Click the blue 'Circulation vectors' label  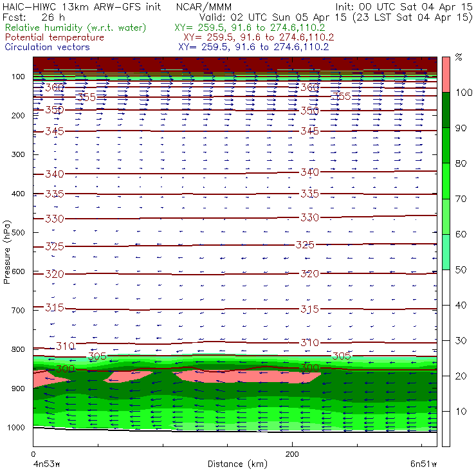pyautogui.click(x=47, y=47)
